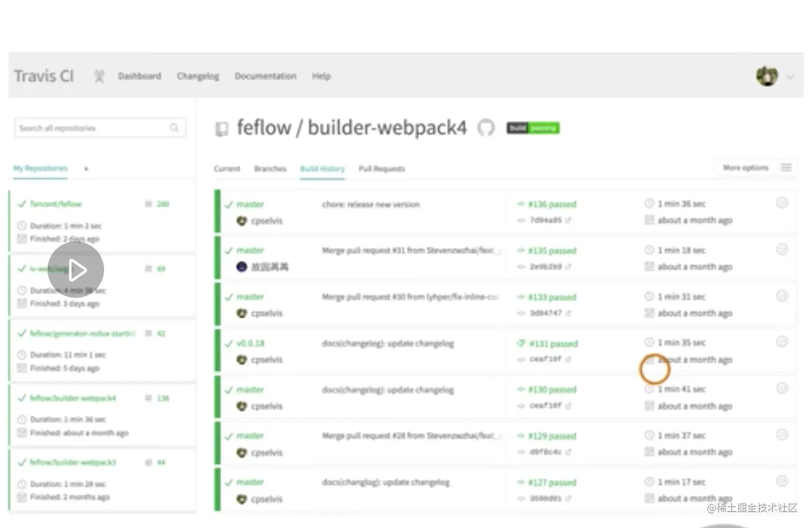Add repository with the plus icon
This screenshot has width=812, height=528.
pos(86,168)
